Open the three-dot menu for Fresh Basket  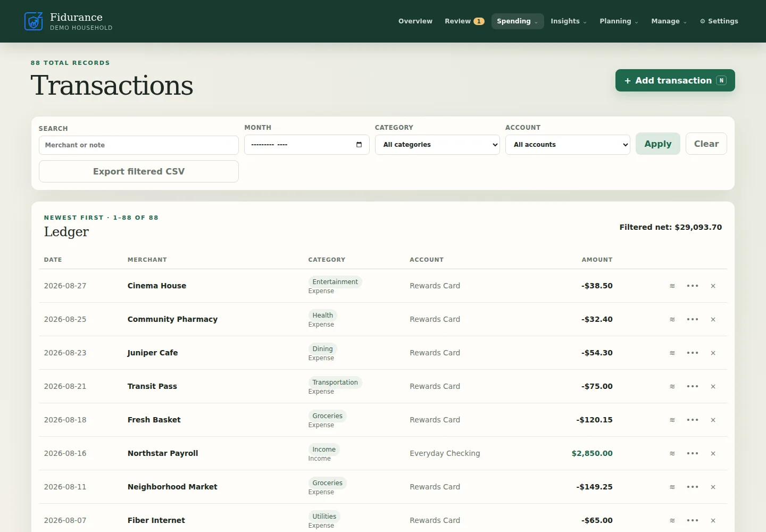pos(693,420)
